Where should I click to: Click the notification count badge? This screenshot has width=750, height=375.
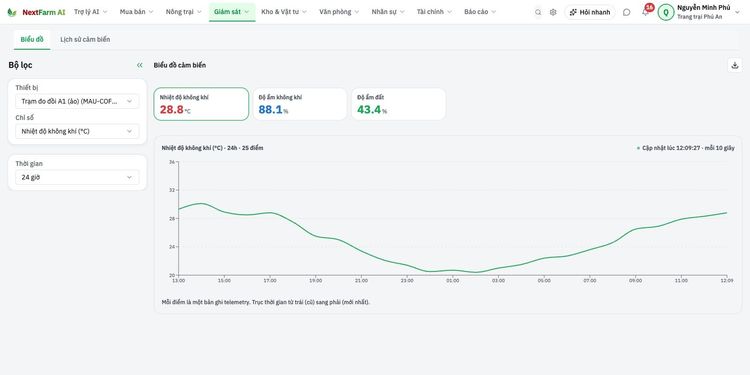tap(649, 7)
